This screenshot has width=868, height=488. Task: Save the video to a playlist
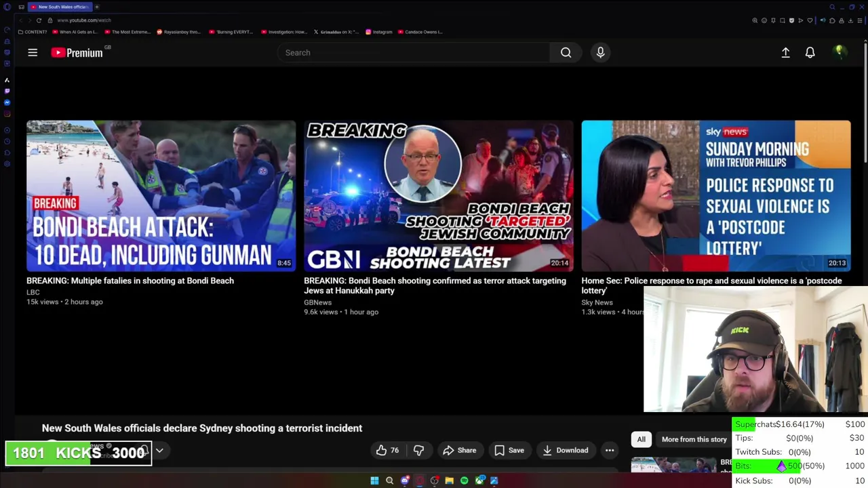(509, 450)
